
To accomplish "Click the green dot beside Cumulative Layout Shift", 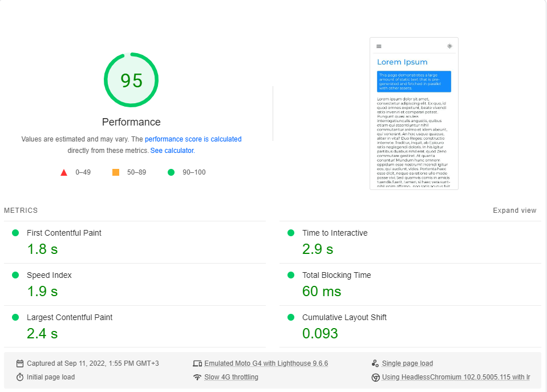I will point(290,317).
